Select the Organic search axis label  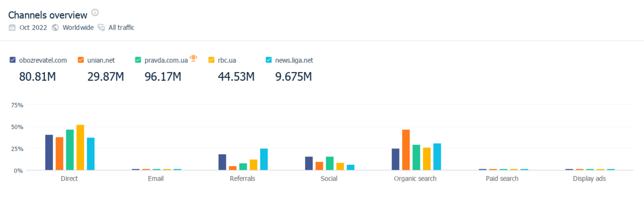pyautogui.click(x=415, y=178)
